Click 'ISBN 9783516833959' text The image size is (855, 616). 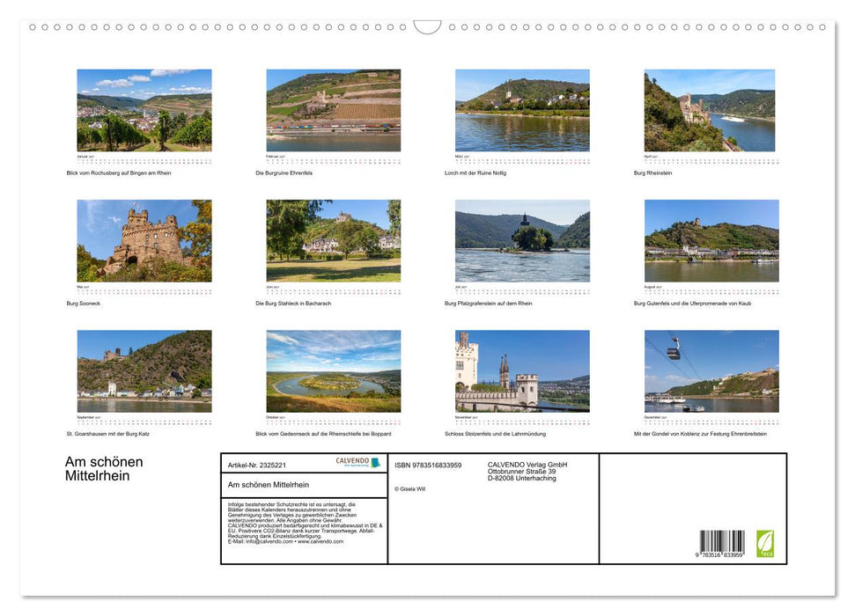pyautogui.click(x=428, y=465)
